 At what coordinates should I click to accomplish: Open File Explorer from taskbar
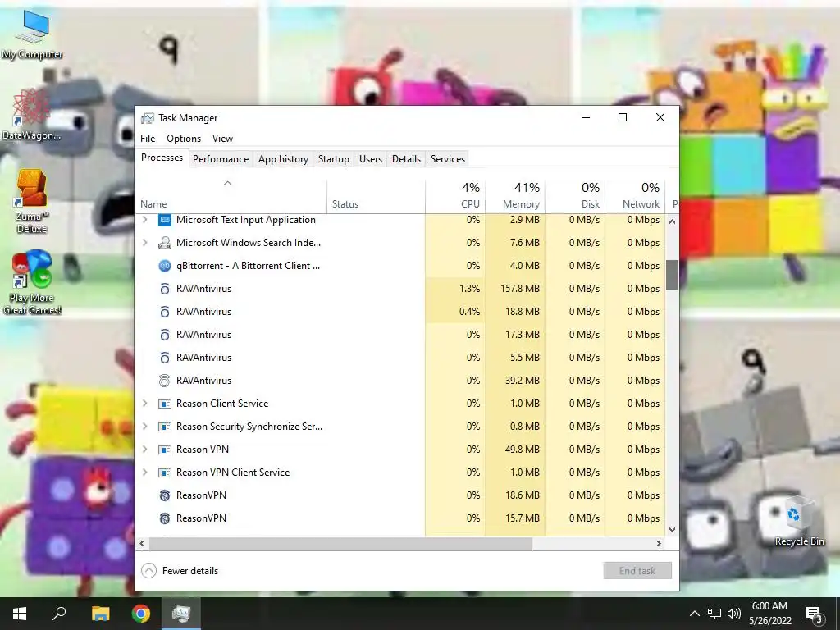100,614
